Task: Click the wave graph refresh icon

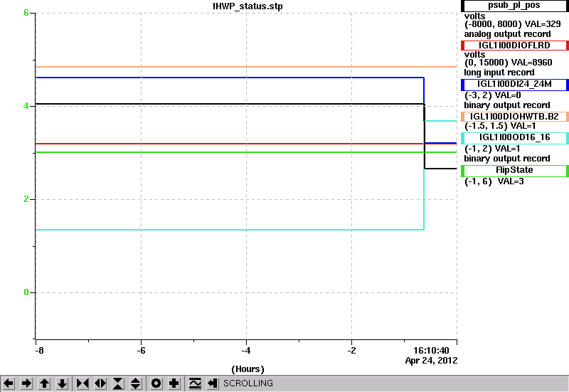Action: (x=195, y=383)
